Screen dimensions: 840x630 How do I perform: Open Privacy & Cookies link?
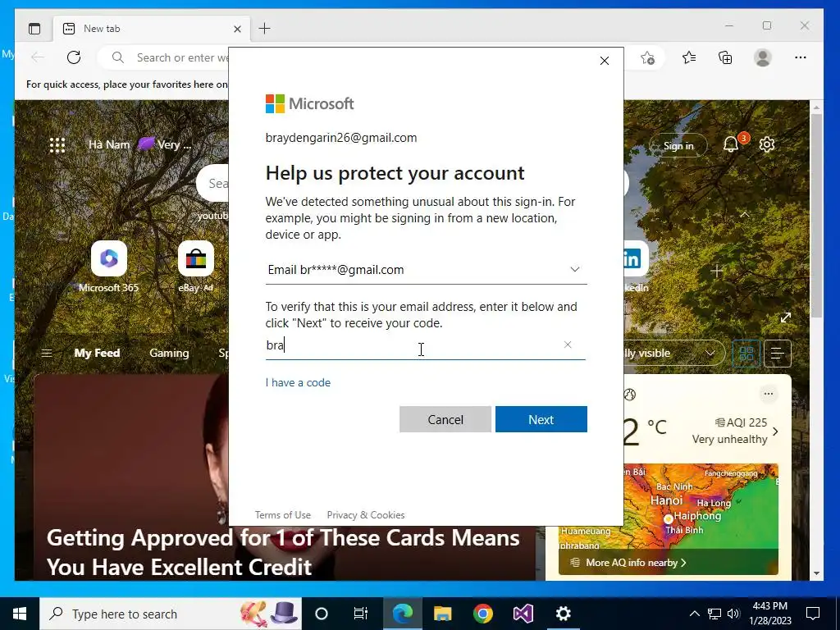pyautogui.click(x=366, y=515)
